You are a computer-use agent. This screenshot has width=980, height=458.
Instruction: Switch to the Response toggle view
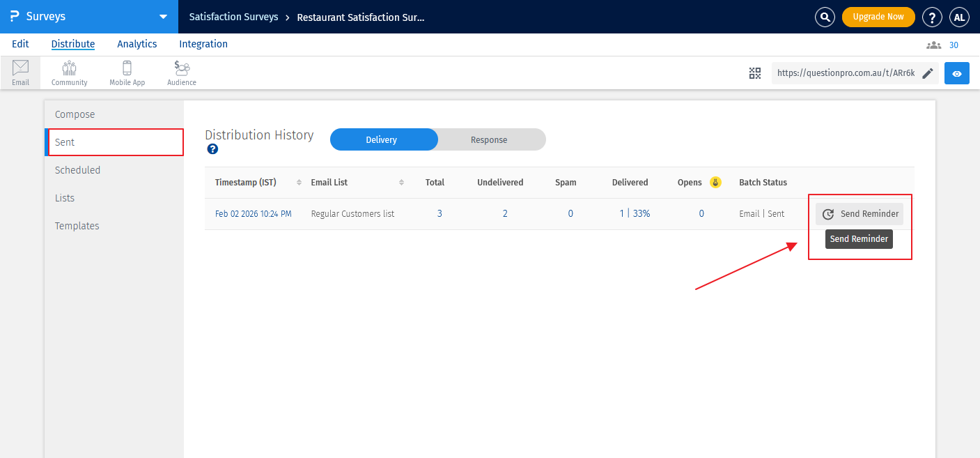tap(489, 139)
